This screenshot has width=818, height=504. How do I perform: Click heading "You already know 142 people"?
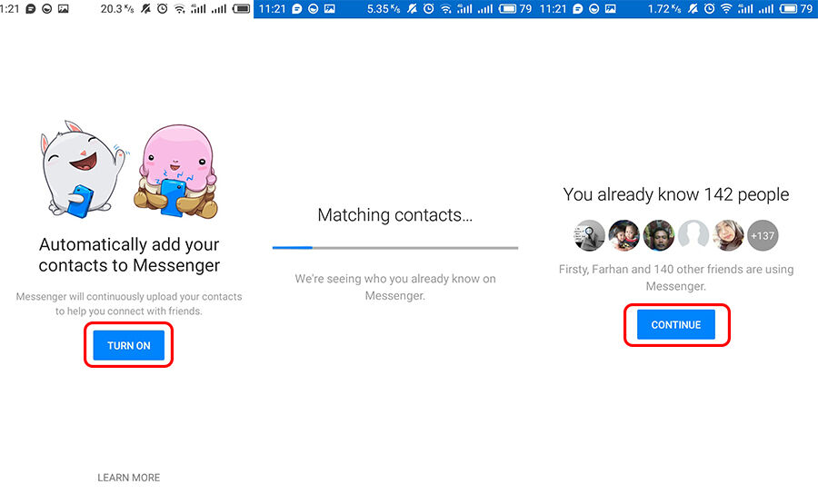[x=675, y=194]
